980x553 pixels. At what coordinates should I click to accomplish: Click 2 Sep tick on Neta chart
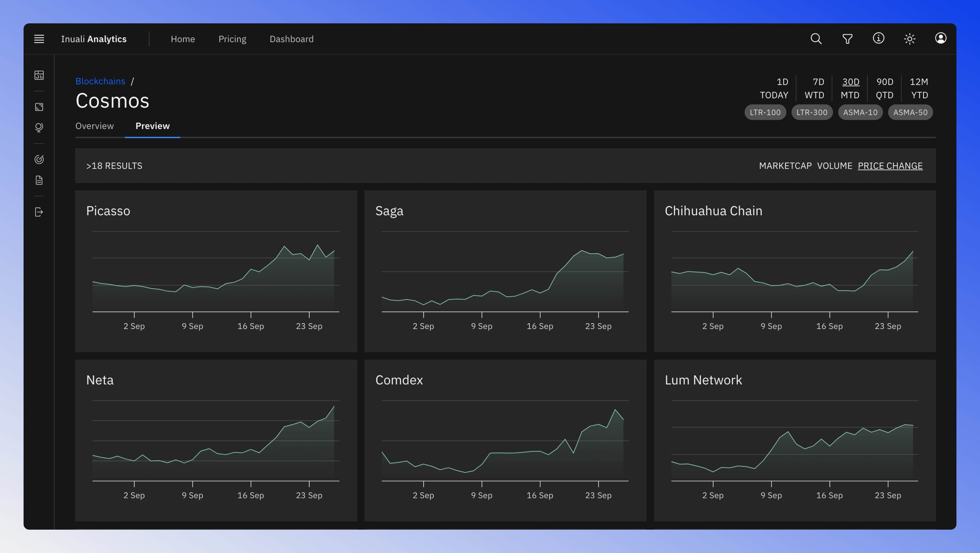[134, 496]
